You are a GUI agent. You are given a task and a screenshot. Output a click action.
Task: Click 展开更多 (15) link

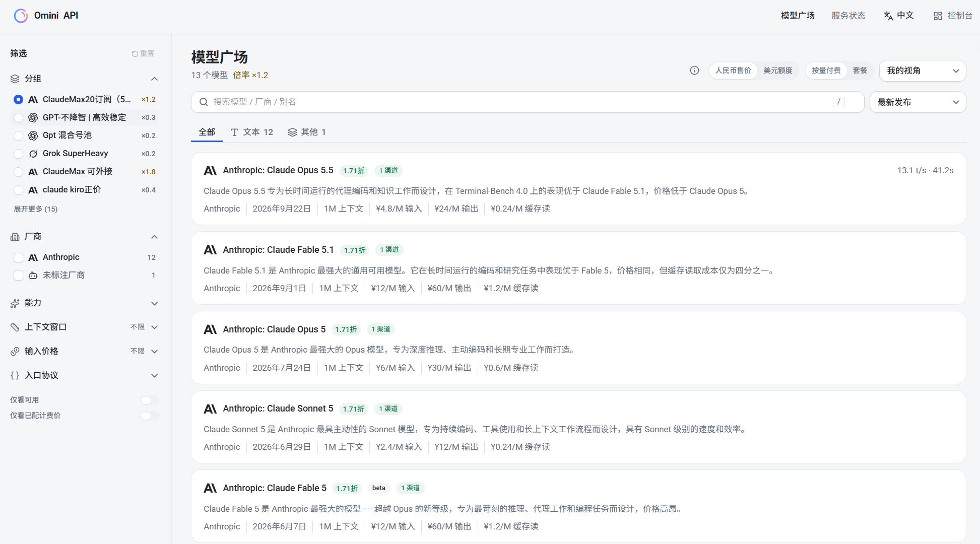36,209
